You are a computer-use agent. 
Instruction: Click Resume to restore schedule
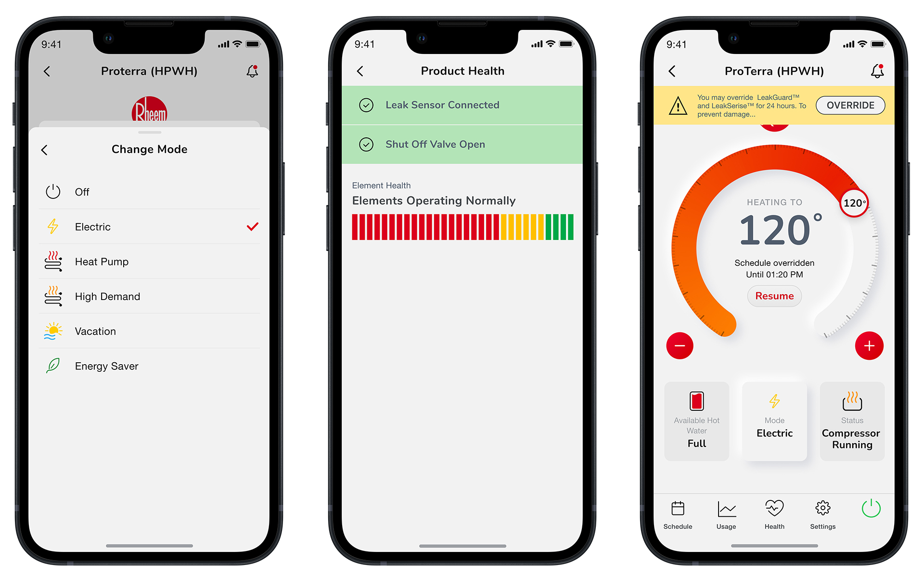coord(774,296)
